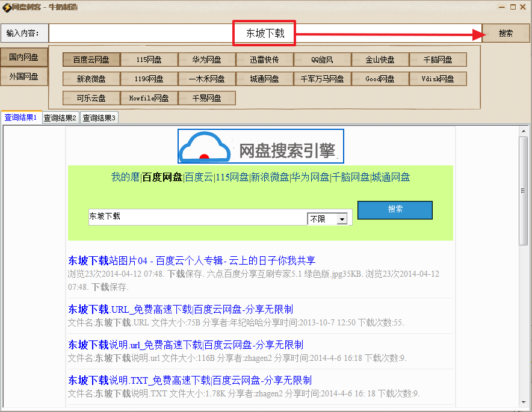
Task: Open the 115网盘 link in the green bar
Action: [x=232, y=177]
